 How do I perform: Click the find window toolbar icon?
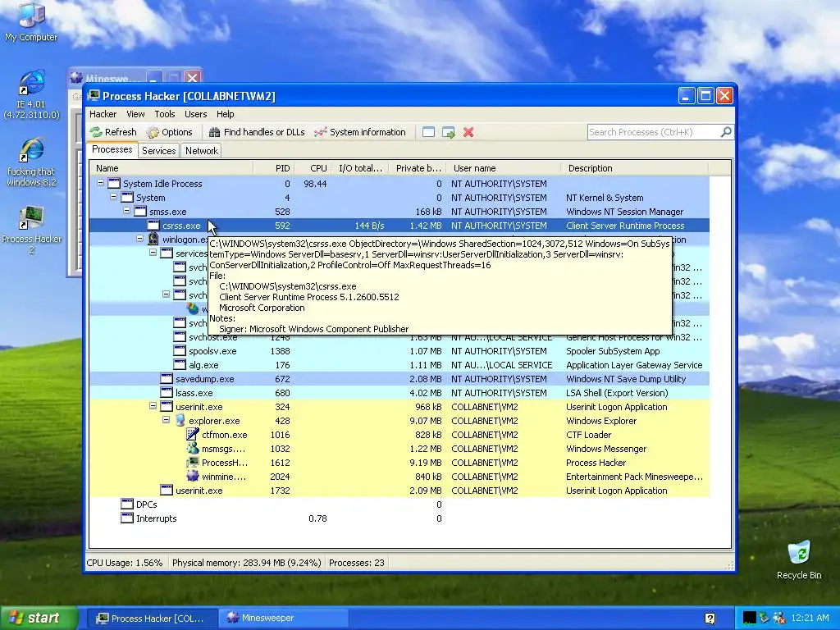(x=428, y=132)
